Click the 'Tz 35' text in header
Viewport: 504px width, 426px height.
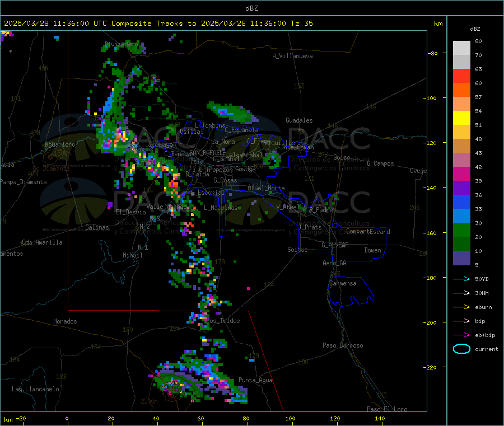(x=301, y=24)
